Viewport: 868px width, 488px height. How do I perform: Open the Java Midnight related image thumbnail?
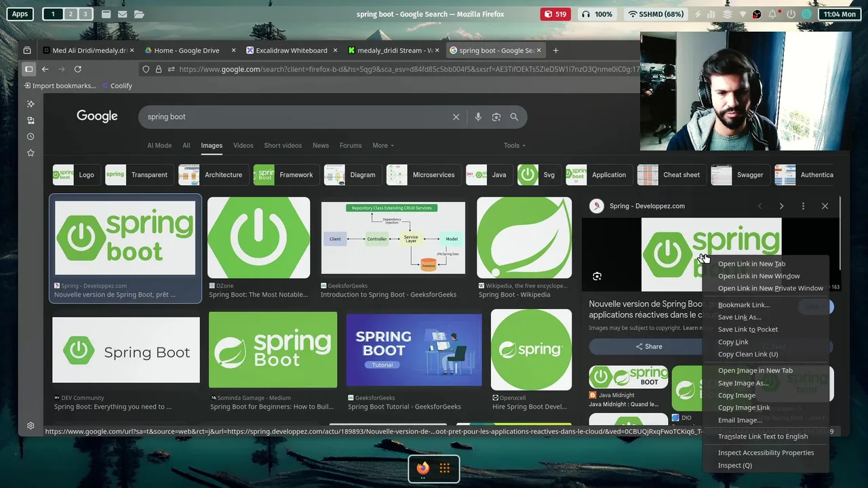(629, 377)
